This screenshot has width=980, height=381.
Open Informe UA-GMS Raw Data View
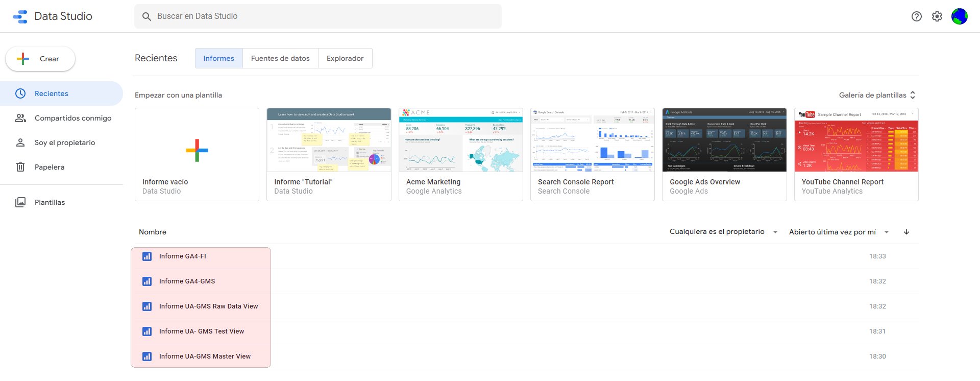pos(208,306)
